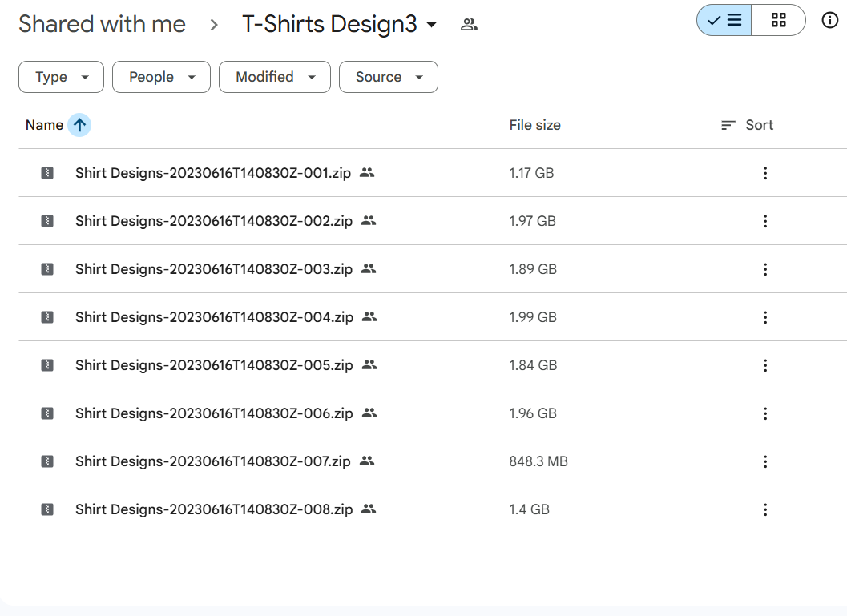Click the 1.96 GB file size value
The width and height of the screenshot is (847, 616).
pos(533,413)
